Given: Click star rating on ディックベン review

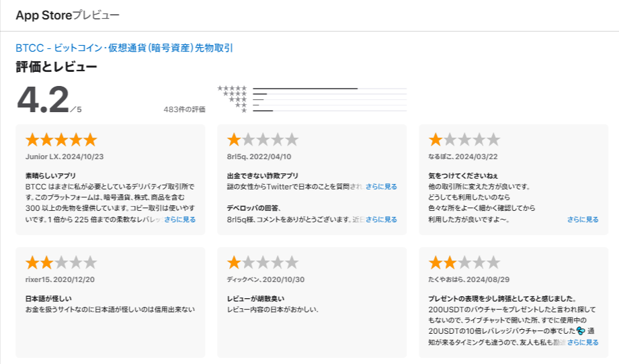Looking at the screenshot, I should pos(263,263).
